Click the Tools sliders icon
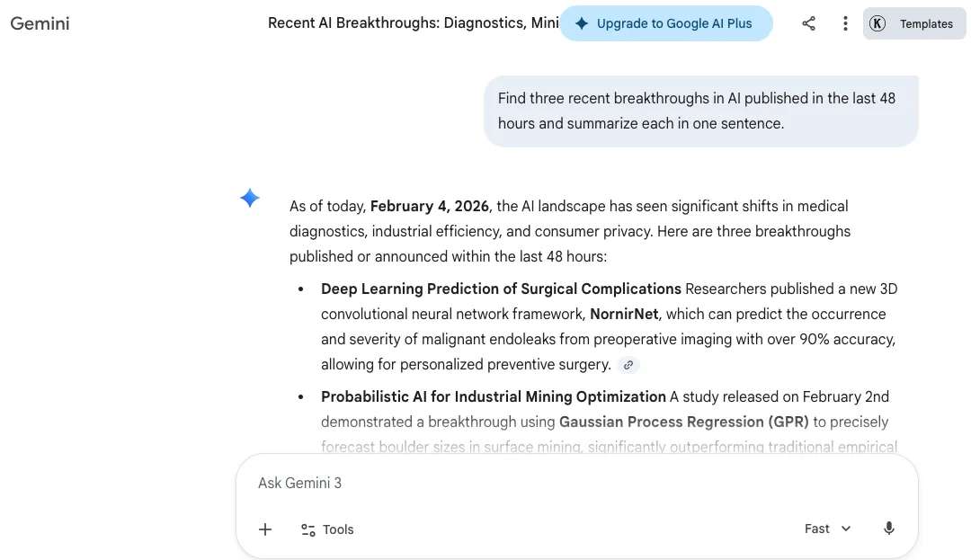The height and width of the screenshot is (560, 971). pos(307,529)
